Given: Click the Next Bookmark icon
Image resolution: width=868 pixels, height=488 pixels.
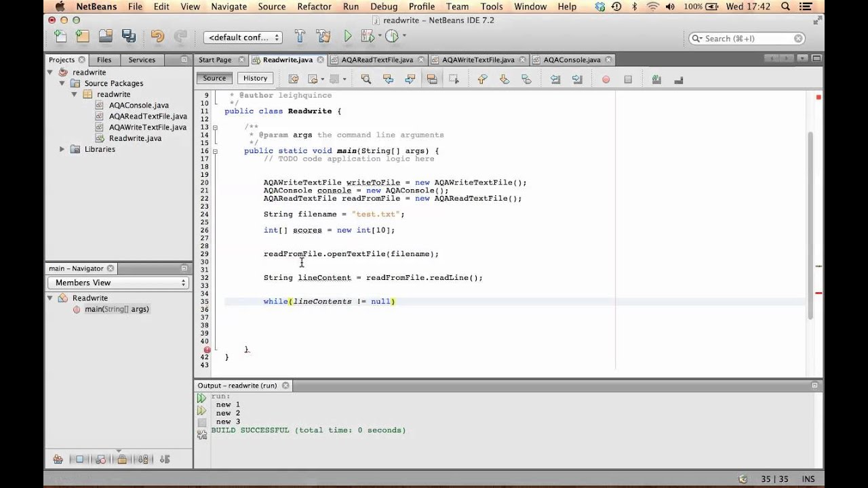Looking at the screenshot, I should (505, 79).
